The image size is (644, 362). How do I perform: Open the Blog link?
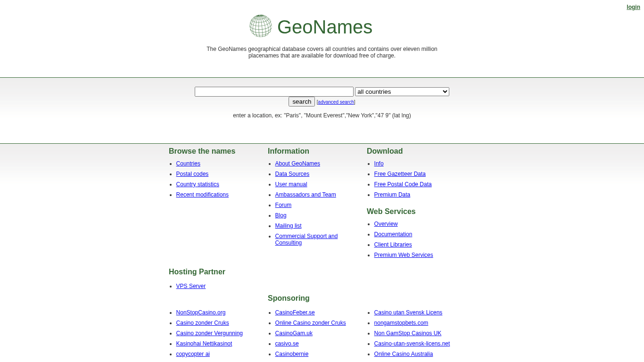point(281,215)
